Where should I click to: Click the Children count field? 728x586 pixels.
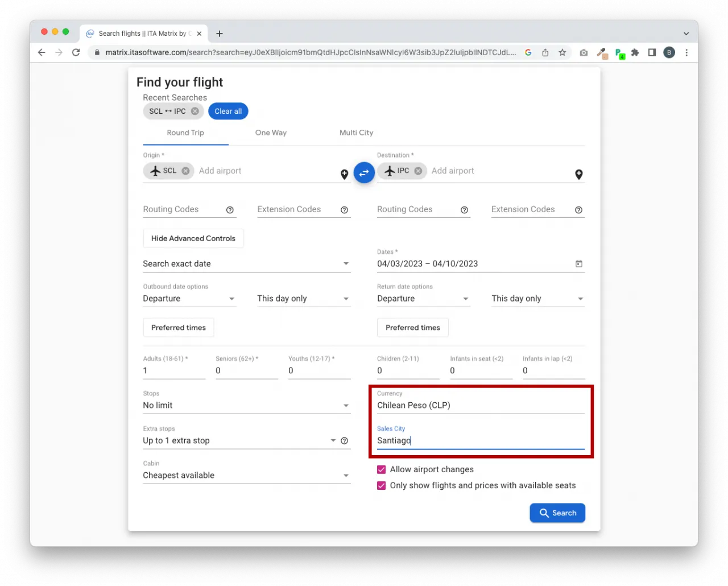pos(408,371)
